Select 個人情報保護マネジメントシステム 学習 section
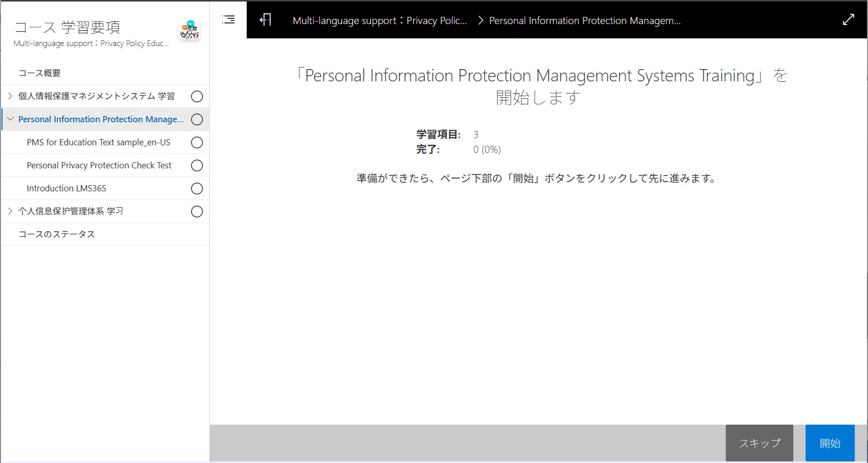Screen dimensions: 868x463 tap(97, 96)
